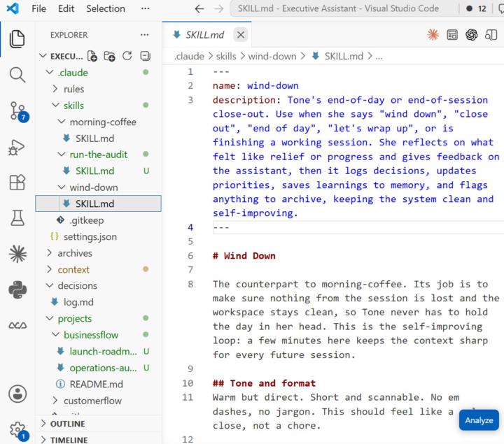Image resolution: width=504 pixels, height=444 pixels.
Task: Open the Manage gear settings
Action: [18, 431]
